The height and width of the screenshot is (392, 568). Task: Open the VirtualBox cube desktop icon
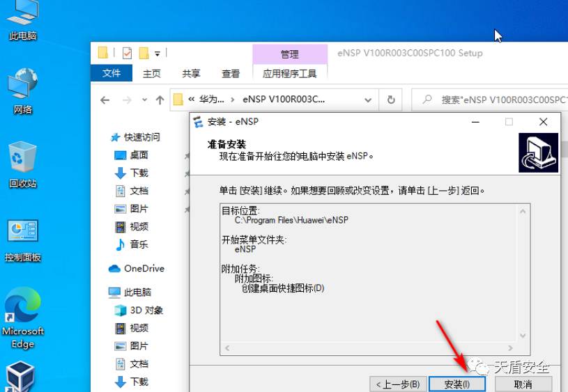[x=20, y=377]
